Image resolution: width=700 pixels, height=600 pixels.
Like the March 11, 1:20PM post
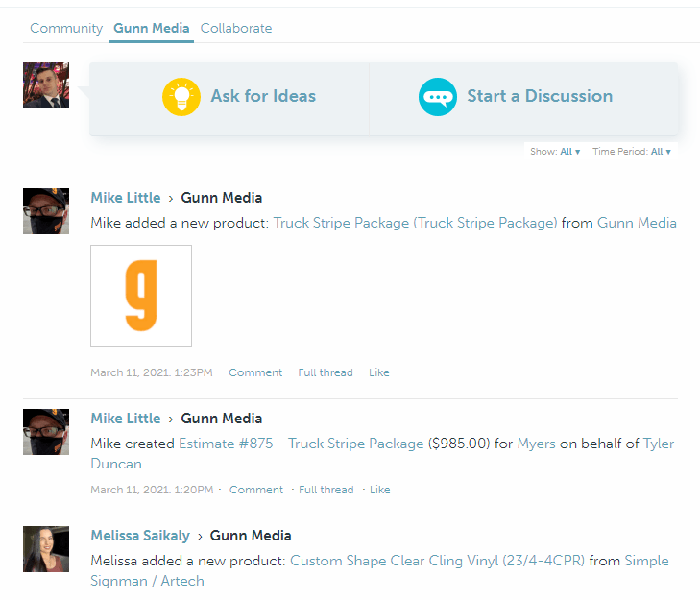(380, 490)
